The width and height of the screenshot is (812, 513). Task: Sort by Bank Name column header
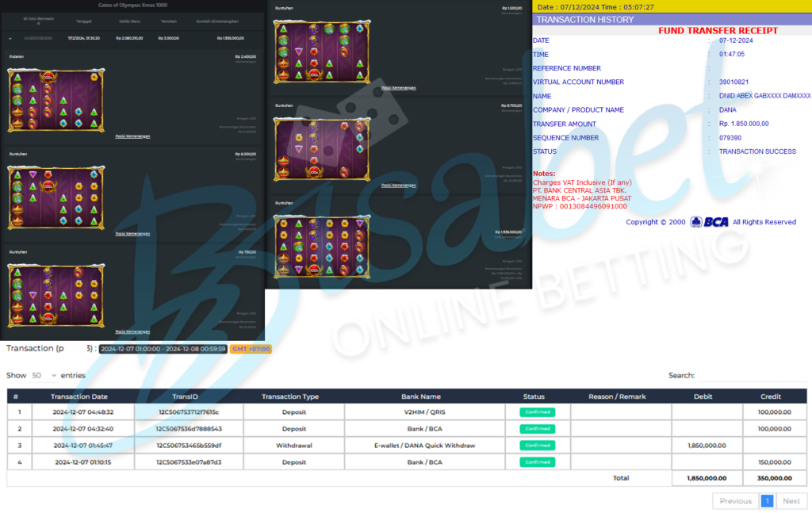tap(421, 396)
